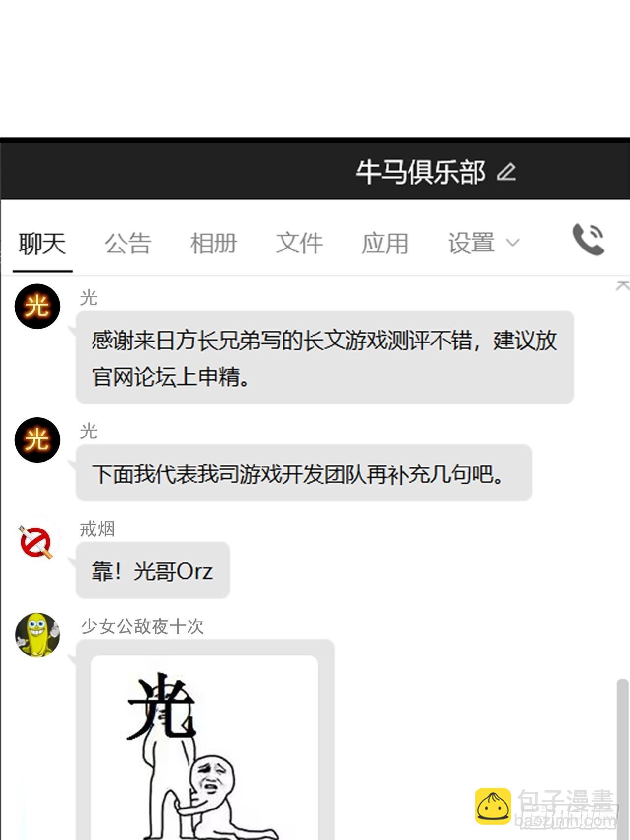Expand the 设置 dropdown chevron

click(x=513, y=243)
